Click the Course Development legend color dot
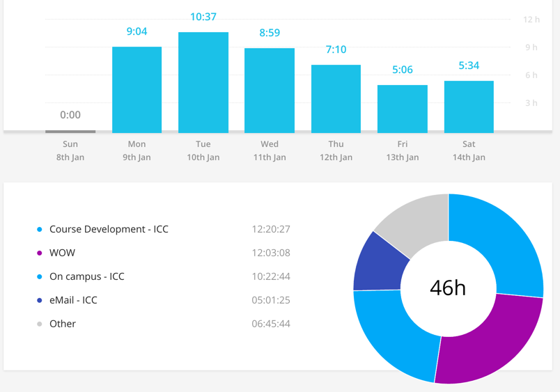Image resolution: width=560 pixels, height=392 pixels. 40,230
